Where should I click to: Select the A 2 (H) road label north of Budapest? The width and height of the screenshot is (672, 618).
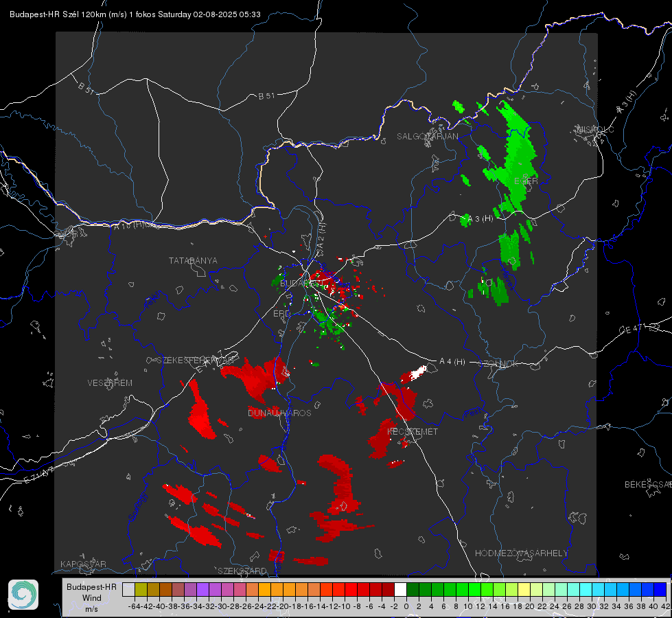(x=321, y=235)
